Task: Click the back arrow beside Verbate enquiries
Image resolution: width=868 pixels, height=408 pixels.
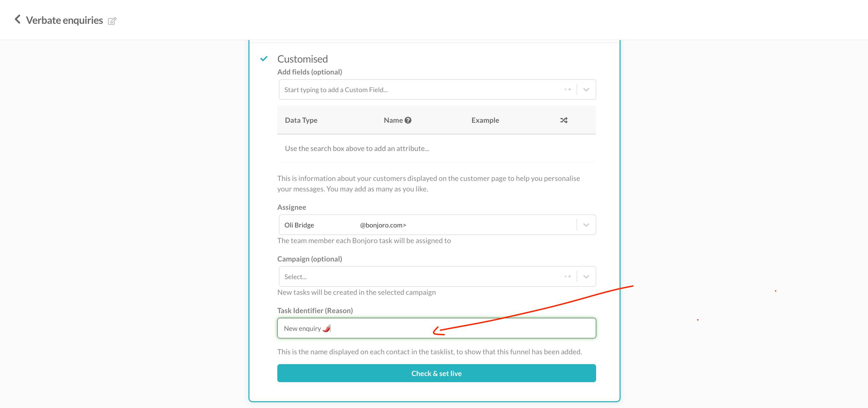Action: pos(18,20)
